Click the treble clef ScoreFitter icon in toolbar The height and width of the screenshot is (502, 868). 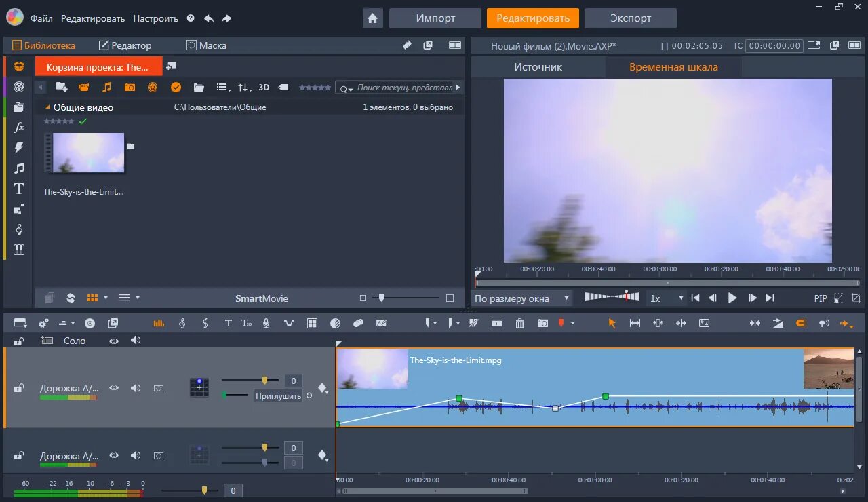(182, 324)
